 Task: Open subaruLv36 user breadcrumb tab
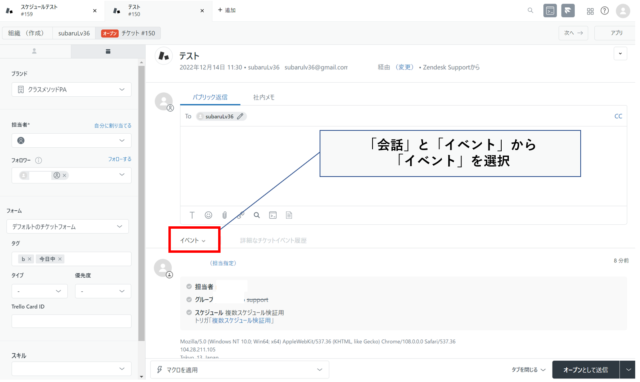coord(74,33)
